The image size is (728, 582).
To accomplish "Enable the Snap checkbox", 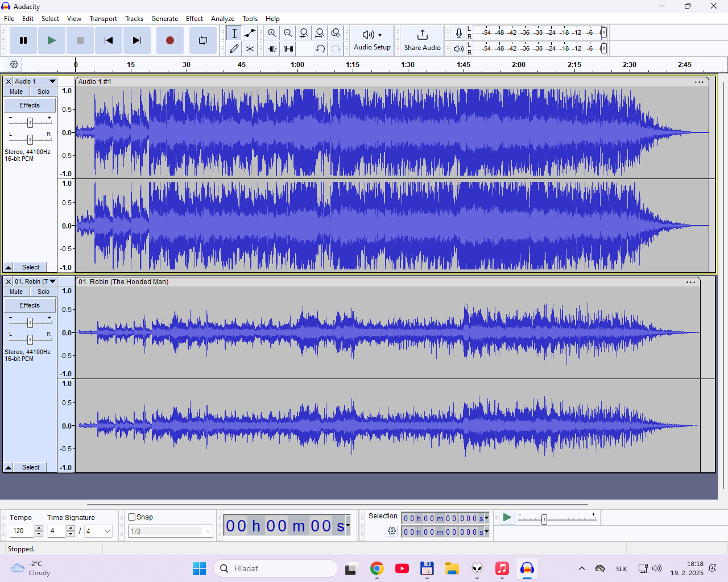I will 131,517.
